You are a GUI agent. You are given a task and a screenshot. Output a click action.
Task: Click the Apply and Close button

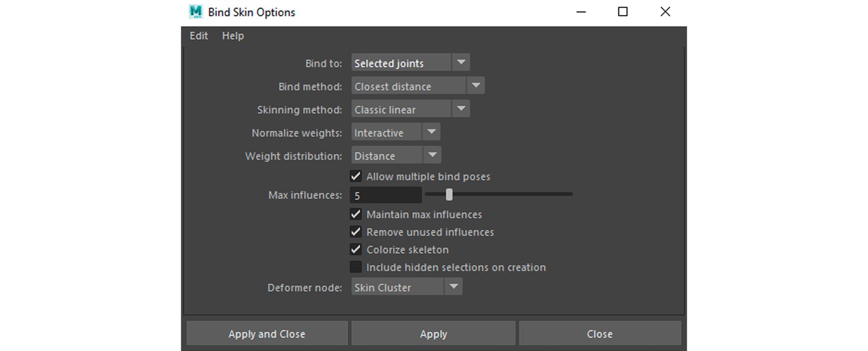coord(267,334)
